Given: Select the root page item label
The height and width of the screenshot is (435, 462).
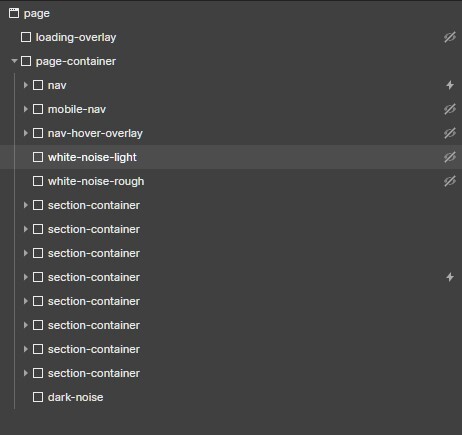Looking at the screenshot, I should pyautogui.click(x=37, y=14).
